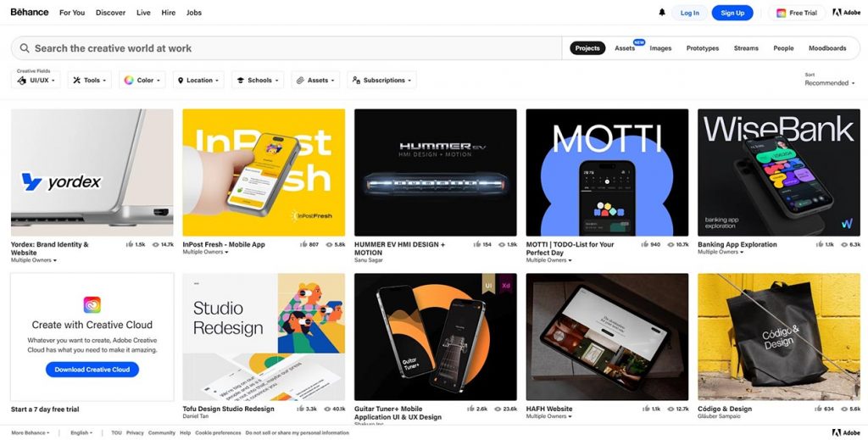Viewport: 868px width, 440px height.
Task: Open the Discover menu item
Action: pos(111,13)
